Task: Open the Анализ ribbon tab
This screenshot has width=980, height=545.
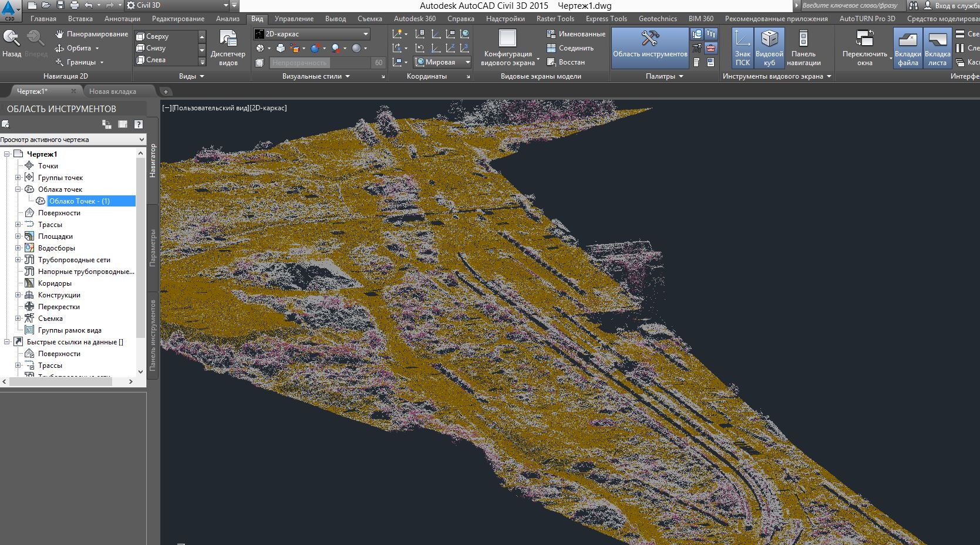Action: coord(228,19)
